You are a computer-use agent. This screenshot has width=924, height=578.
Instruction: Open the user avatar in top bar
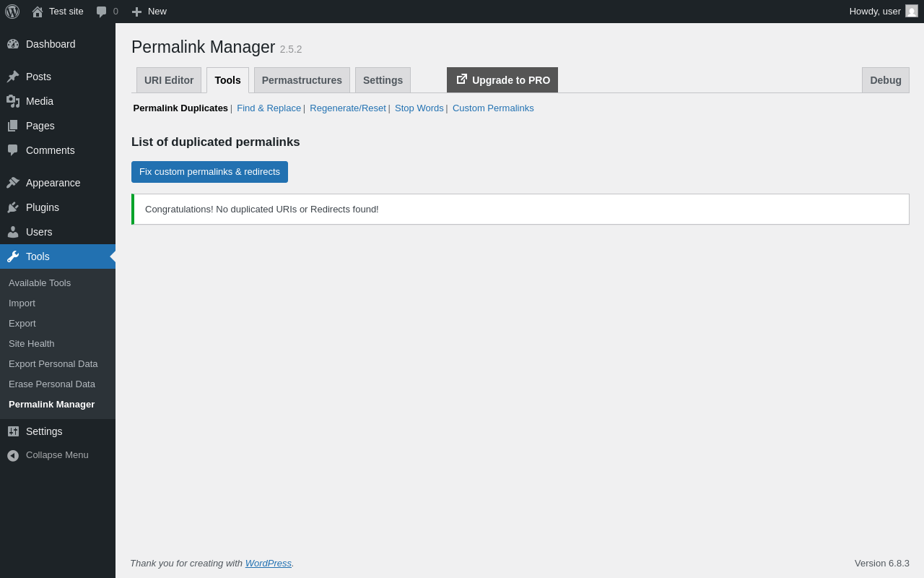point(912,11)
